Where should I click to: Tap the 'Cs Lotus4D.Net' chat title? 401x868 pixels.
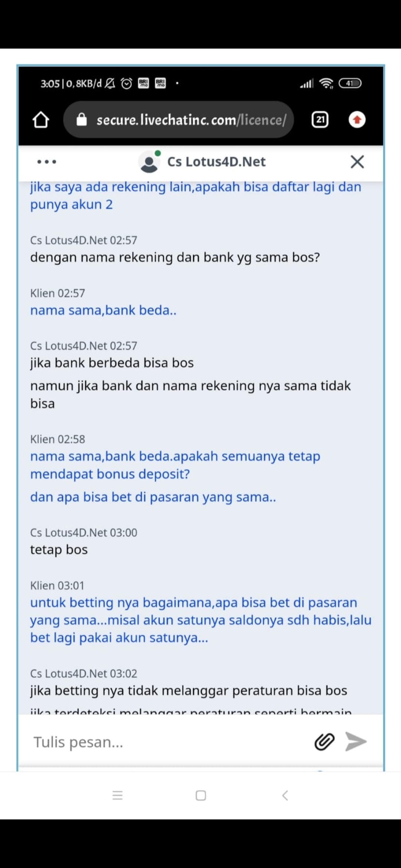216,162
